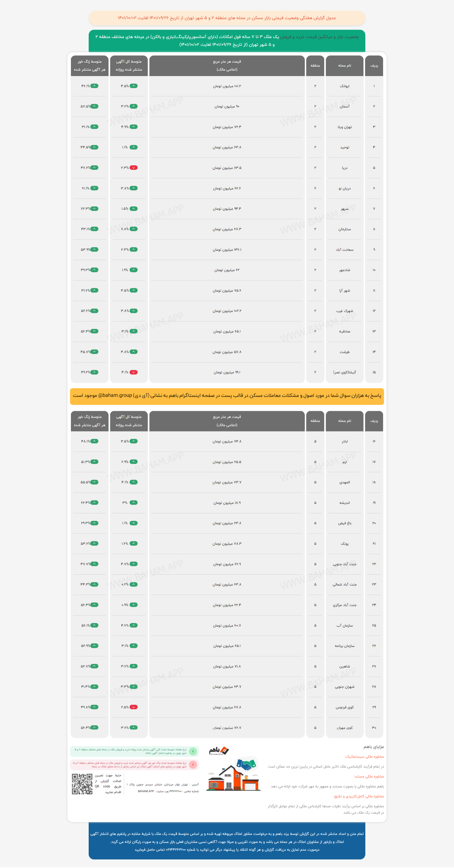Click the red down-arrow badge in Darya row
454x868 pixels.
point(134,167)
